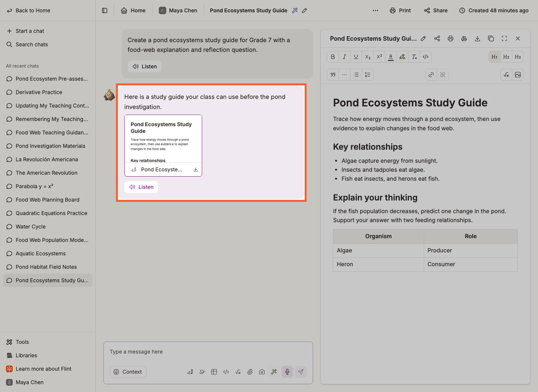Attach a file with the paperclip icon
Viewport: 538px width, 392px height.
click(x=250, y=372)
